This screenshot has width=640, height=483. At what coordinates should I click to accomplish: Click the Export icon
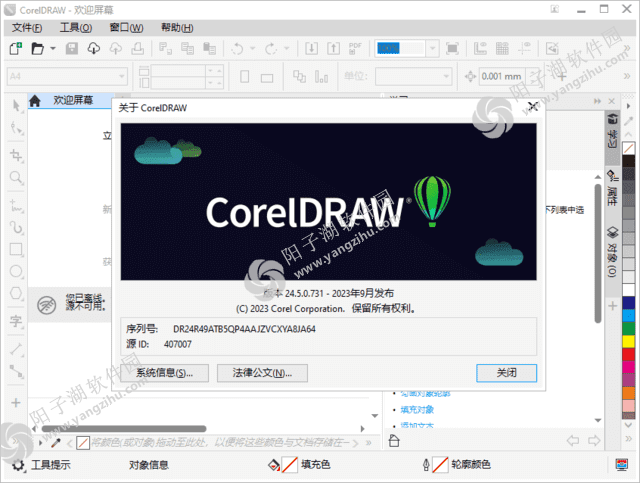click(333, 49)
